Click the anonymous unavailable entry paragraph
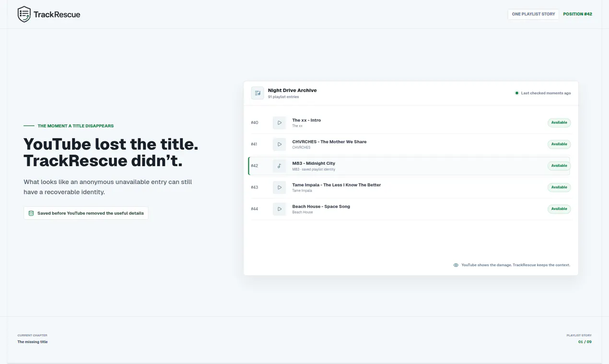609x364 pixels. pyautogui.click(x=108, y=187)
